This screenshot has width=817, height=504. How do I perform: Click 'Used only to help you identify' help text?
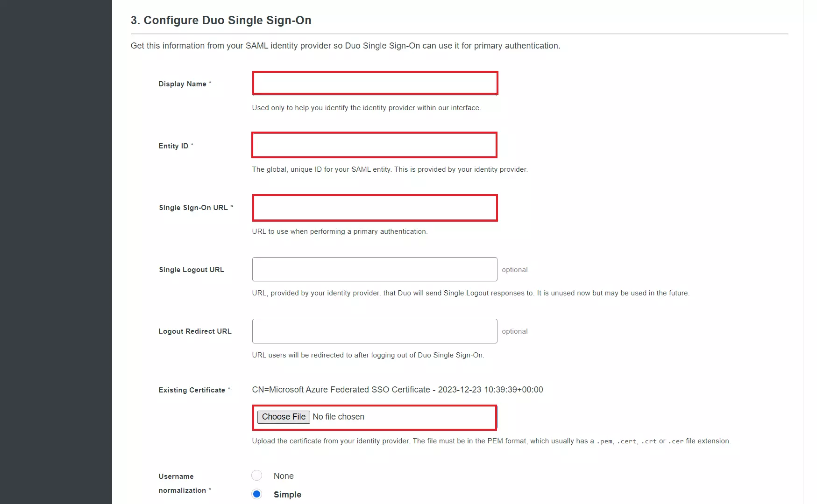(x=366, y=108)
